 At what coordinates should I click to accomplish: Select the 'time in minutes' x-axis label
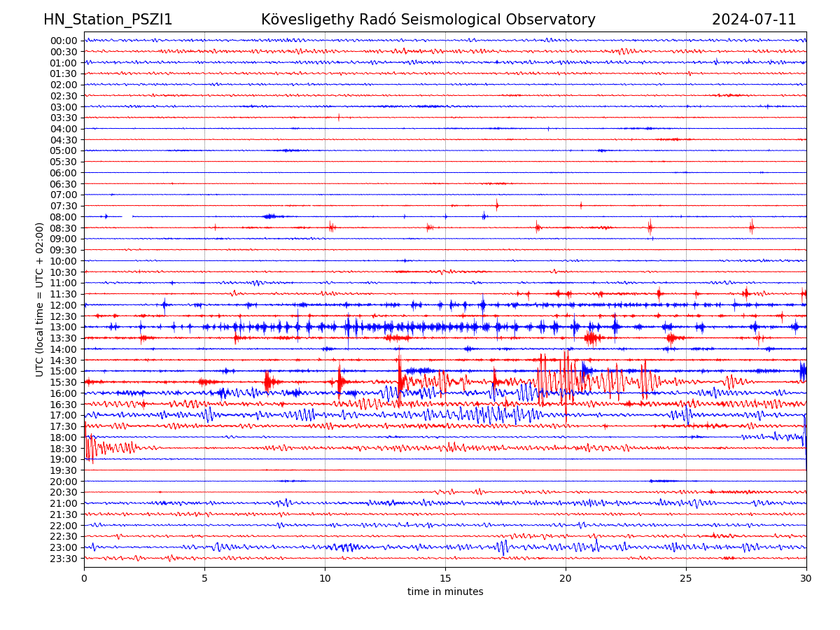pos(445,592)
